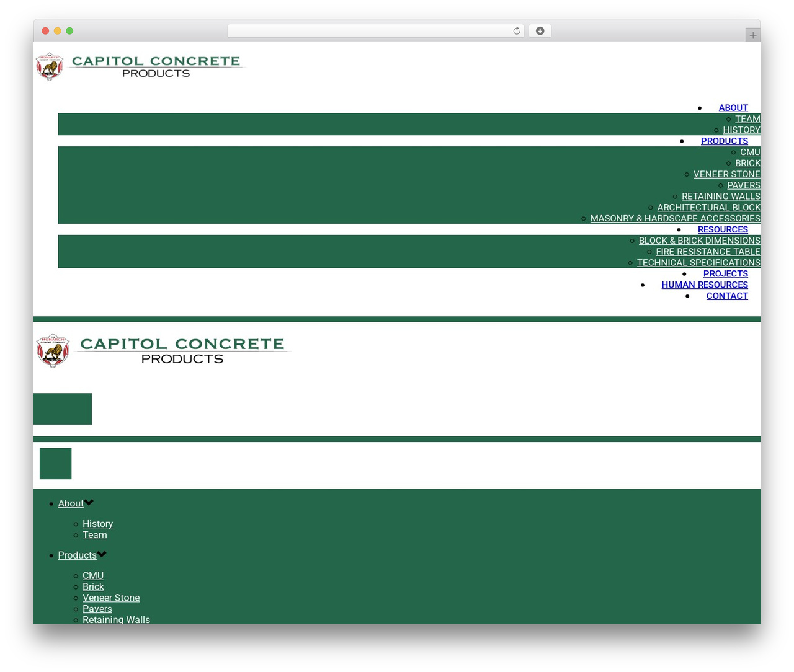This screenshot has width=794, height=672.
Task: Select HISTORY in the top navigation
Action: point(741,130)
